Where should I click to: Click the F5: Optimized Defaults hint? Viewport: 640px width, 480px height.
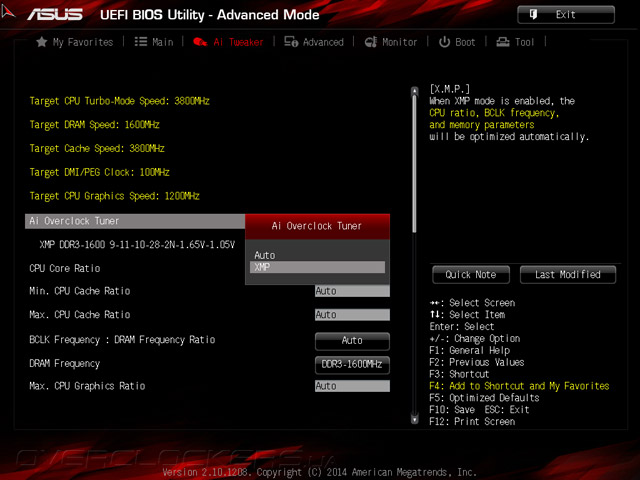coord(484,398)
